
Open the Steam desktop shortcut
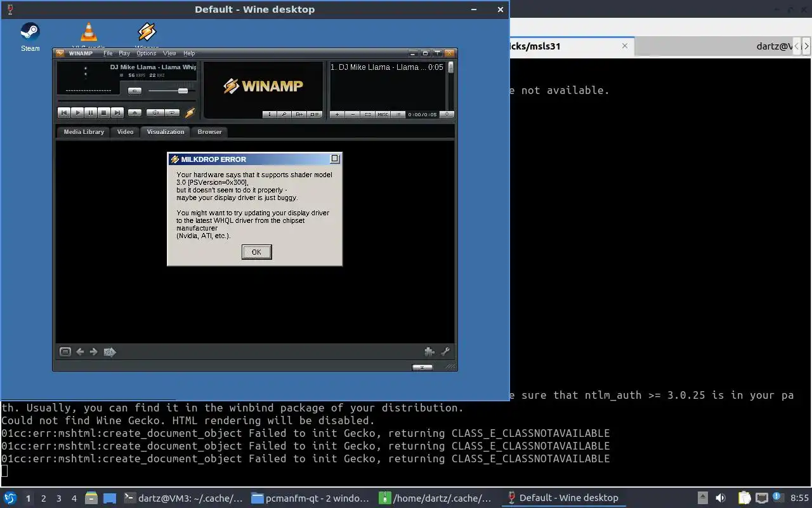pos(30,36)
